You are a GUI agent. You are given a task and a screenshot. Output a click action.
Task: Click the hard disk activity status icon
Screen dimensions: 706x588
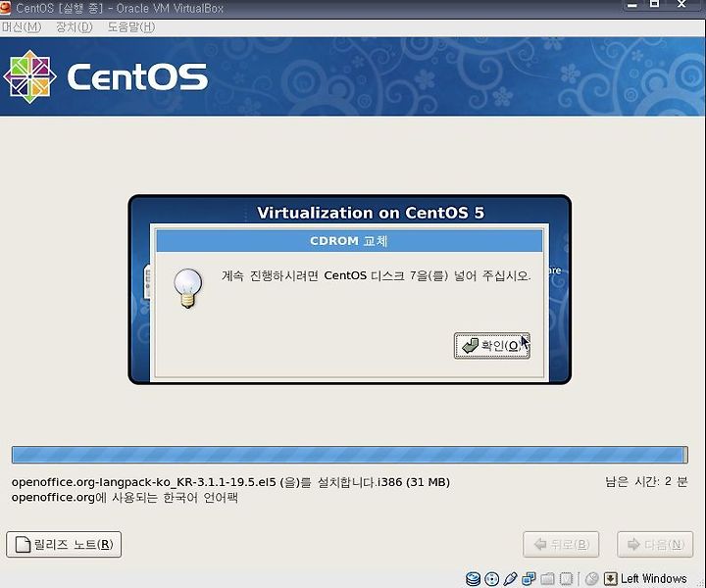click(x=473, y=578)
